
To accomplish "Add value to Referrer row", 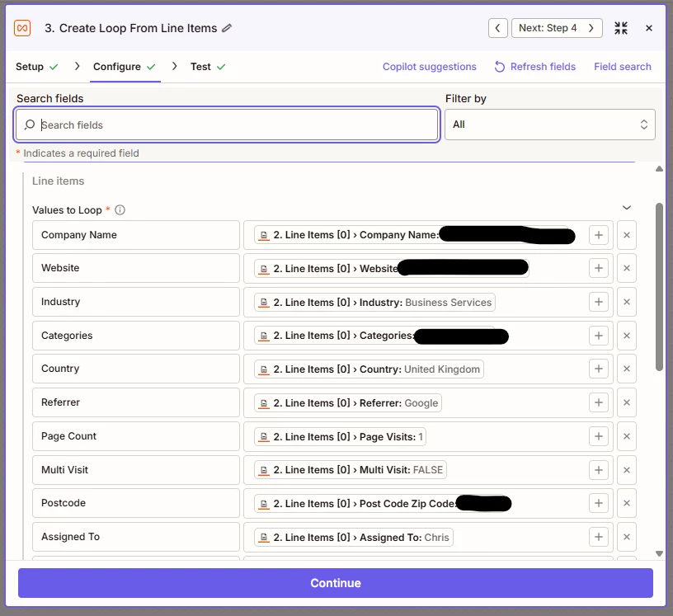I will (599, 402).
